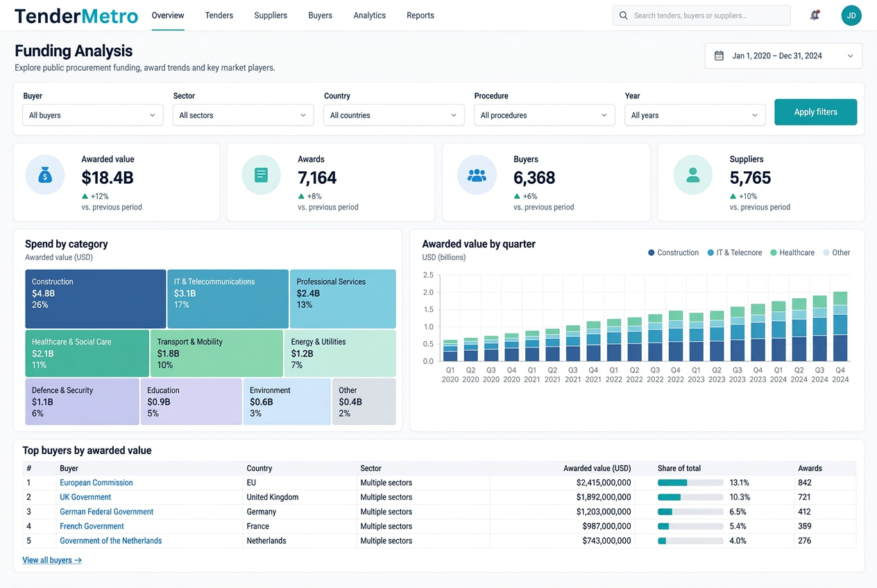Click the Awards document icon
This screenshot has width=877, height=588.
pos(261,175)
